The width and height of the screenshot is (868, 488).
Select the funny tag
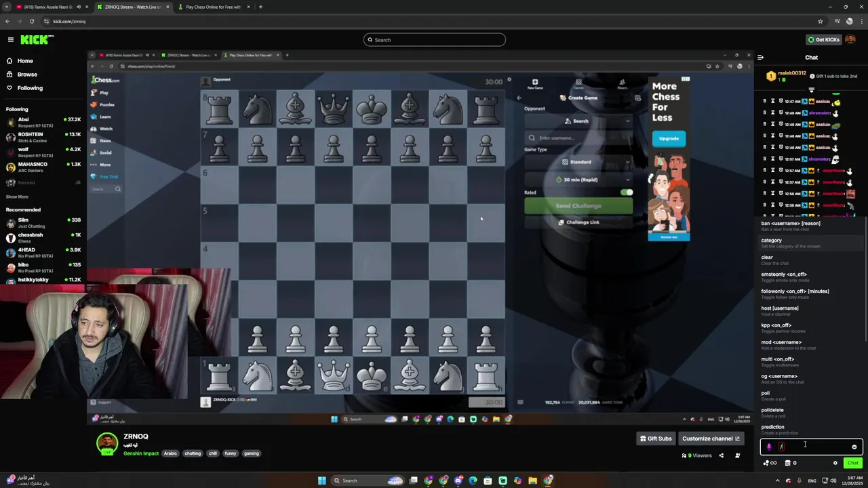231,453
